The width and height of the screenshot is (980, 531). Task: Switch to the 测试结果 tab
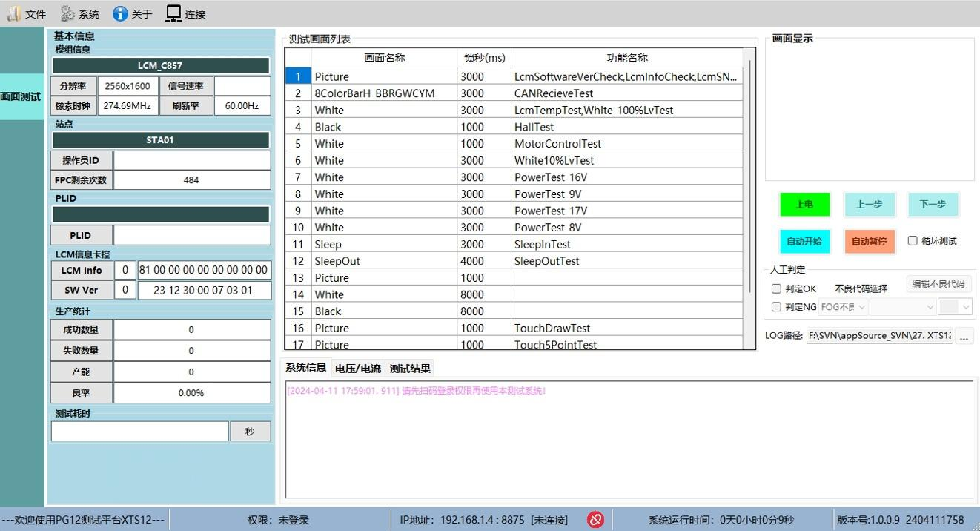point(410,369)
